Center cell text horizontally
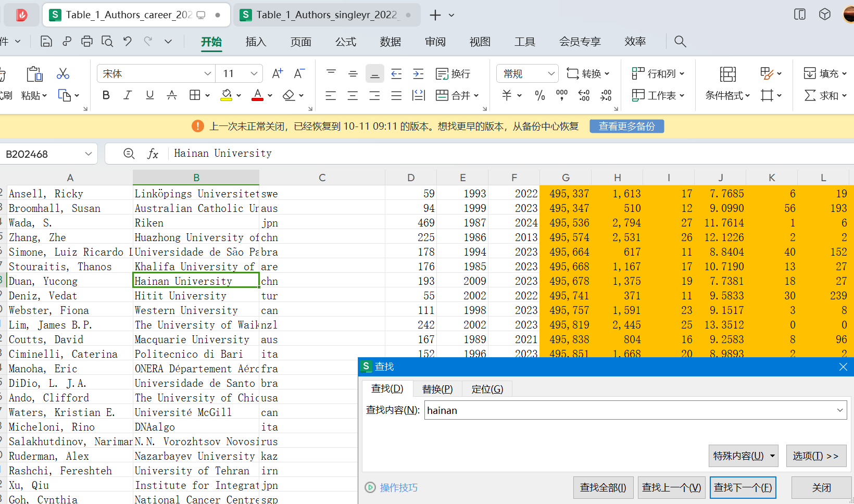 tap(353, 95)
